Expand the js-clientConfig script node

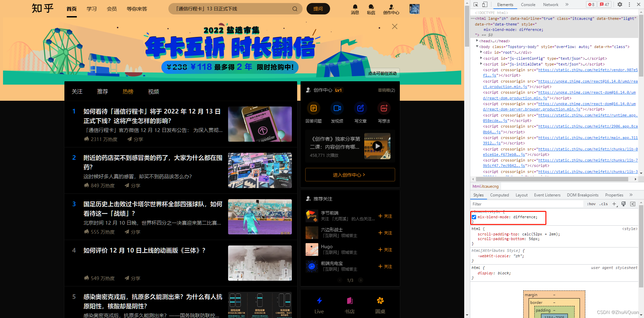pos(481,58)
